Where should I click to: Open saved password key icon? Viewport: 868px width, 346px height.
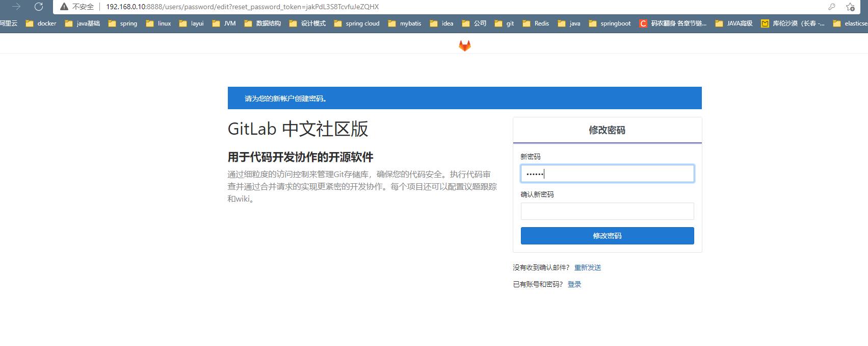click(832, 7)
